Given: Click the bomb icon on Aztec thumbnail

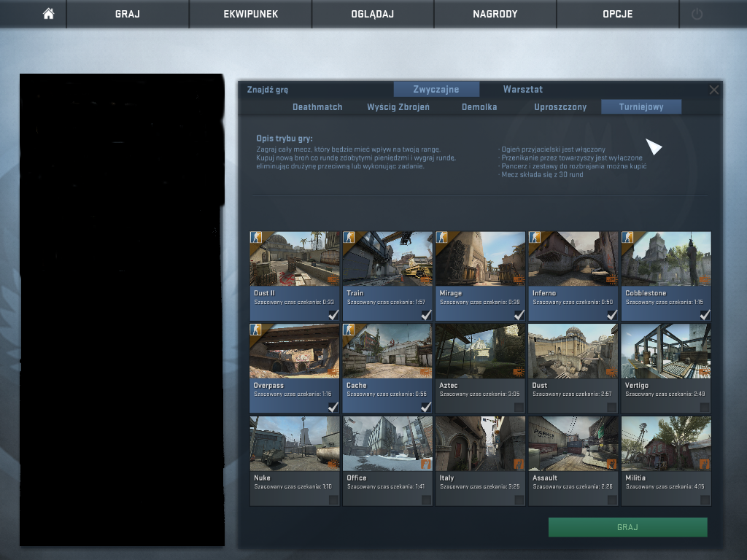Looking at the screenshot, I should coord(519,371).
